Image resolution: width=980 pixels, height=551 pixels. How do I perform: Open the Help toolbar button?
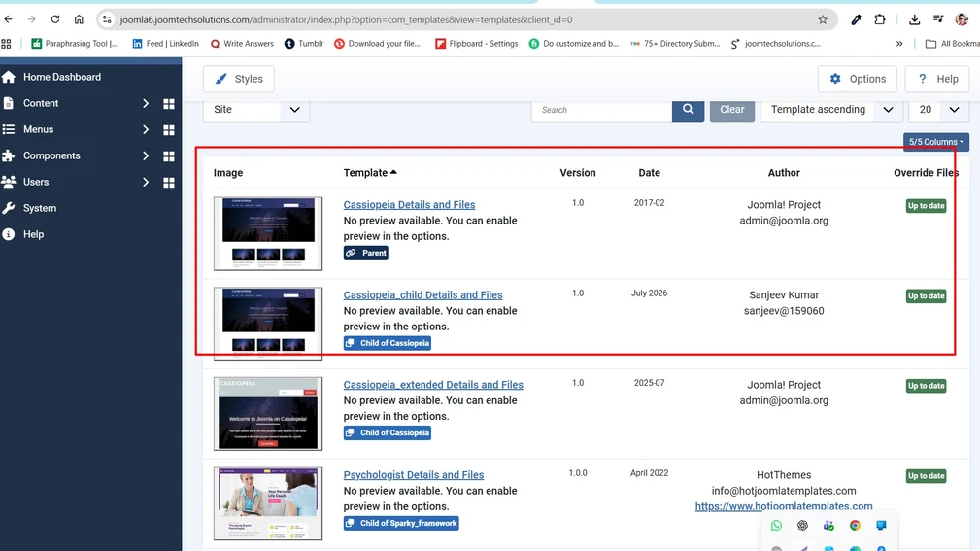tap(937, 79)
